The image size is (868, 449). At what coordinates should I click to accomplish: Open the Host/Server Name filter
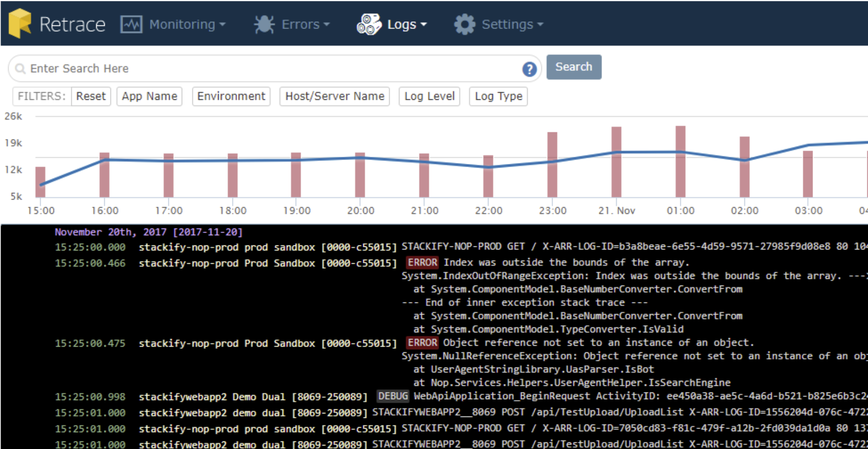click(335, 96)
